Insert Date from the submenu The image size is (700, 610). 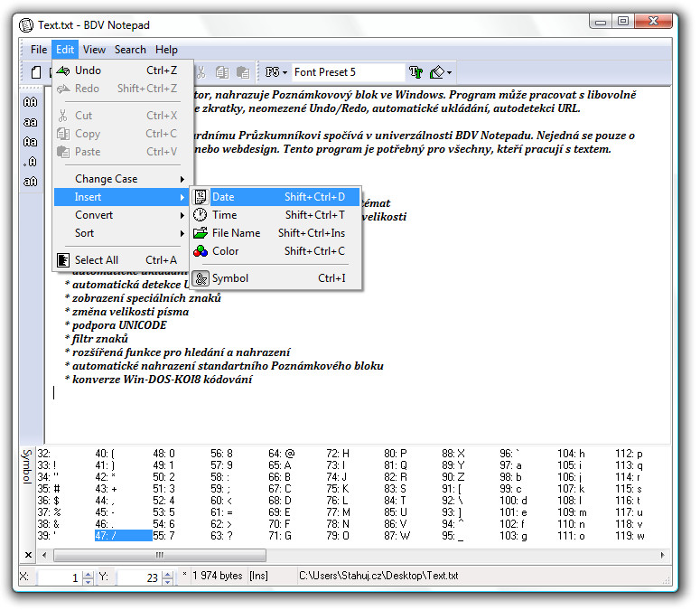coord(276,197)
